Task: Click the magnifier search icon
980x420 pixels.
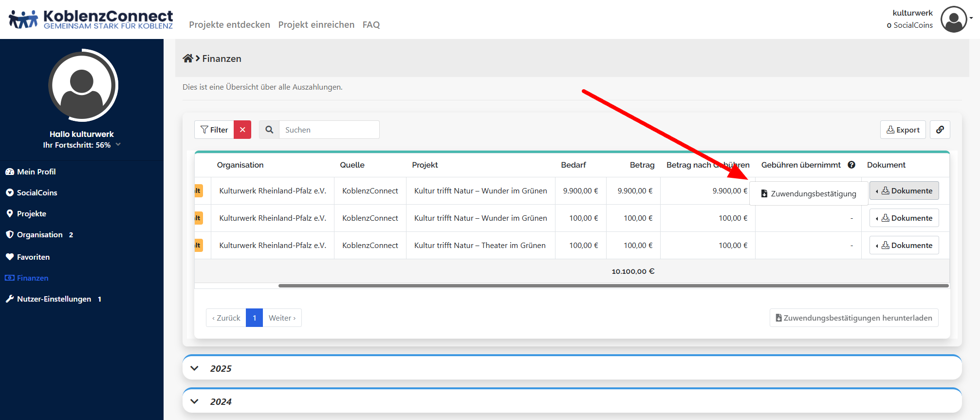Action: tap(269, 130)
